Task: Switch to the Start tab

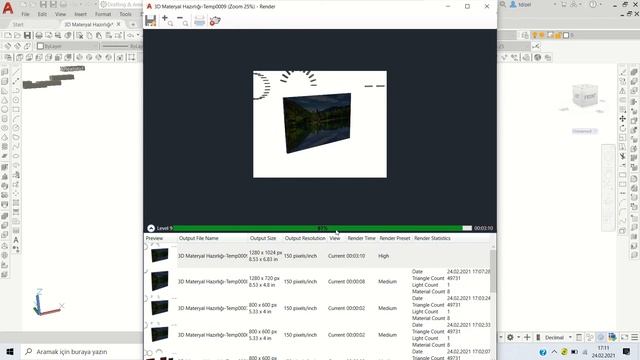Action: click(18, 24)
